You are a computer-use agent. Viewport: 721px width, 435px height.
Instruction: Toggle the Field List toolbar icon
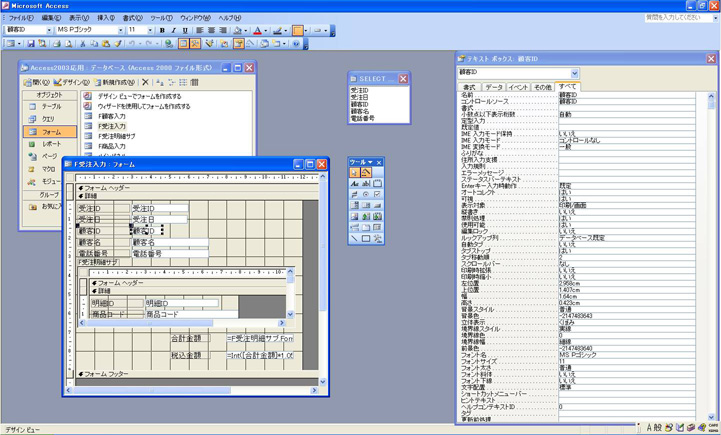click(183, 44)
